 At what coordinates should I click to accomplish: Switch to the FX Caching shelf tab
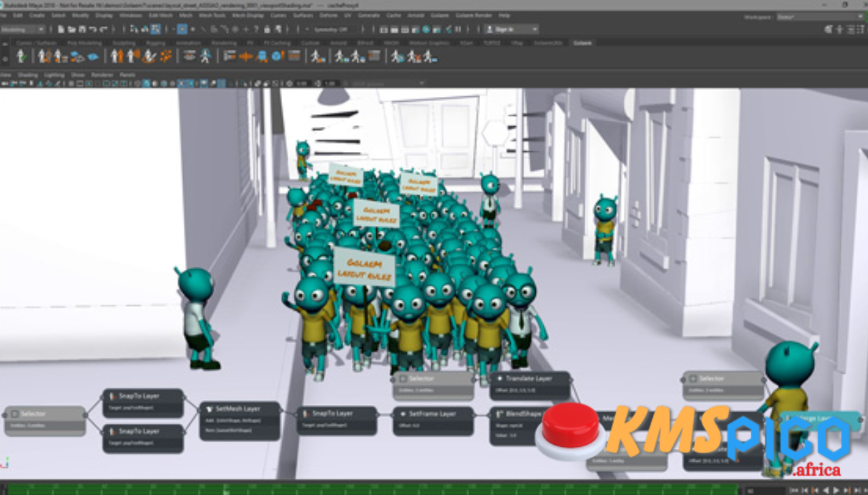pos(277,43)
